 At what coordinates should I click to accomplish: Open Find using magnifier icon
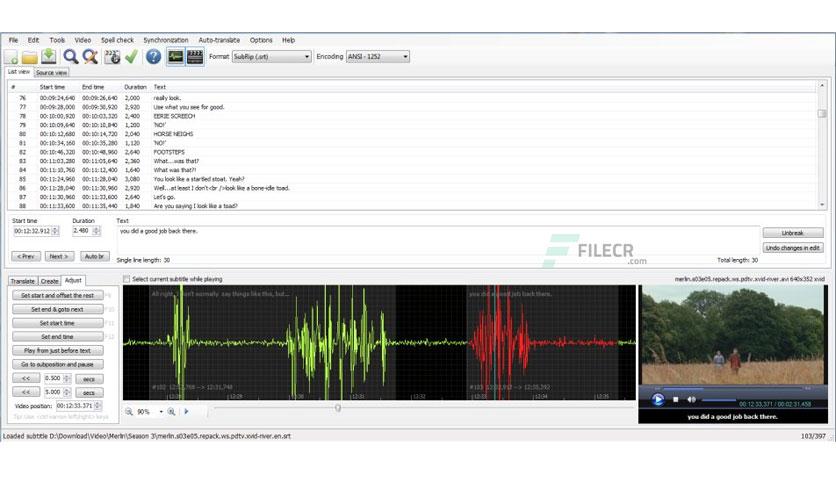pos(70,57)
